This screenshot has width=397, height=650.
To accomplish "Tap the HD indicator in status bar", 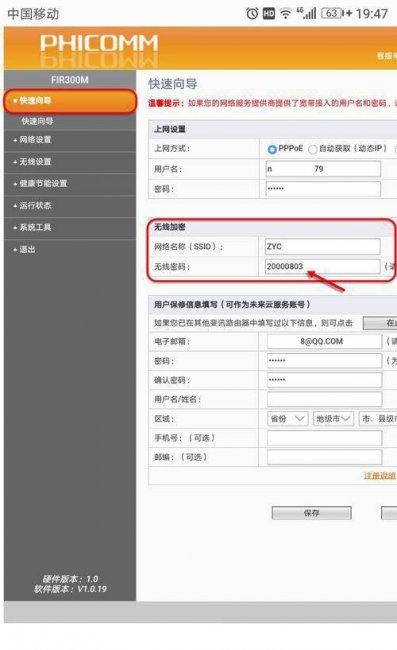I will [269, 14].
